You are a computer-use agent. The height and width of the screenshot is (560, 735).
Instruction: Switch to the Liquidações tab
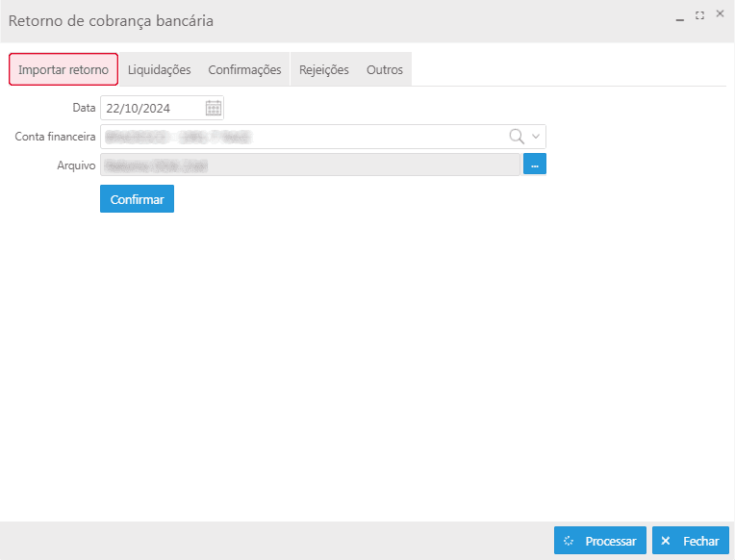[x=159, y=69]
